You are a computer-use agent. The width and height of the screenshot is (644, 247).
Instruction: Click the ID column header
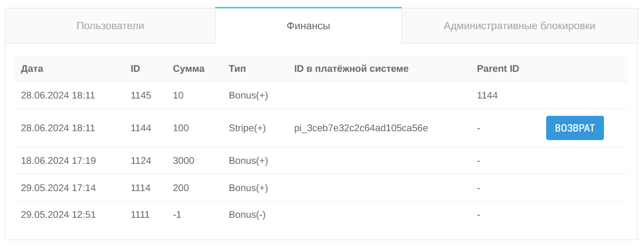[x=135, y=69]
